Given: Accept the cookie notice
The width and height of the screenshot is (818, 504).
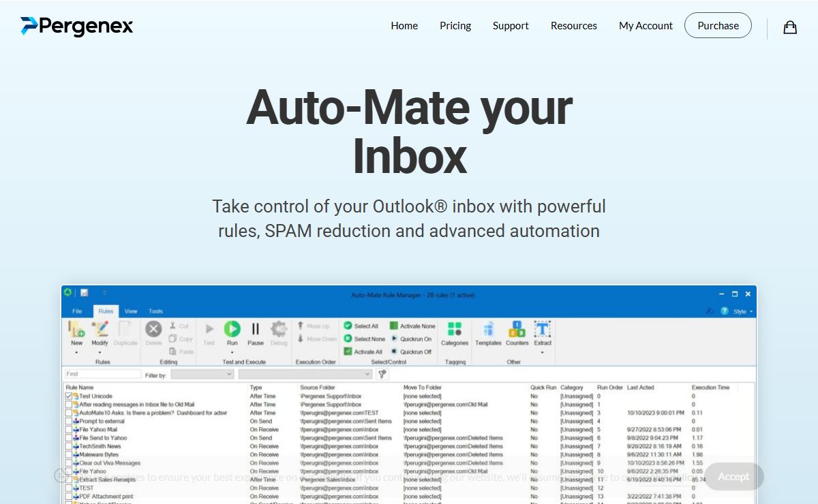Looking at the screenshot, I should pyautogui.click(x=733, y=477).
